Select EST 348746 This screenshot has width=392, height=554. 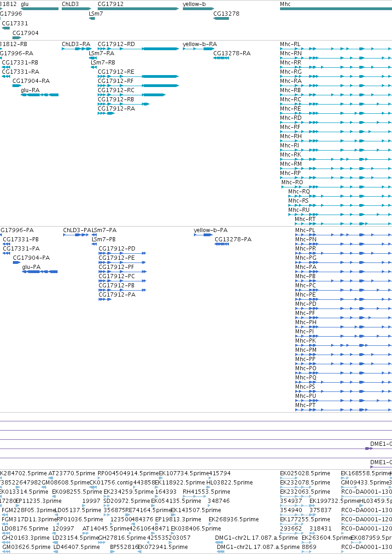click(x=219, y=501)
